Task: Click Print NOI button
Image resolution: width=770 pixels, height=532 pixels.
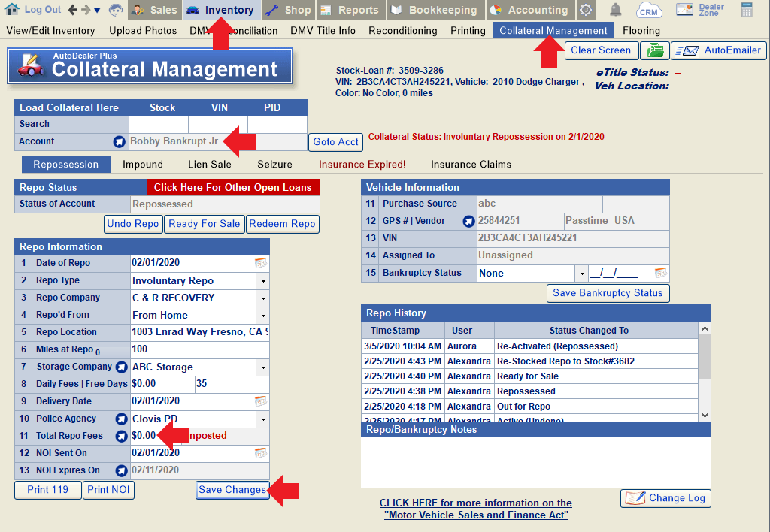Action: (x=108, y=490)
